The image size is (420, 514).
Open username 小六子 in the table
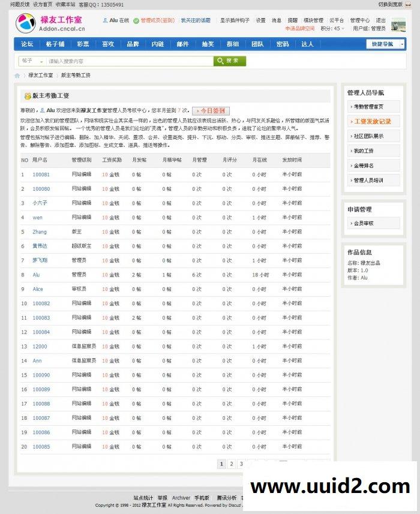(40, 203)
